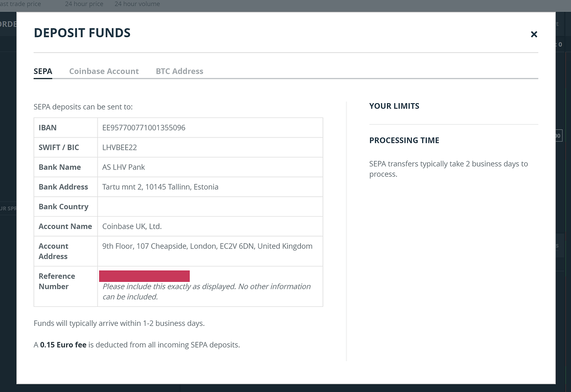Viewport: 571px width, 392px height.
Task: Click the reference number instruction note
Action: click(206, 292)
